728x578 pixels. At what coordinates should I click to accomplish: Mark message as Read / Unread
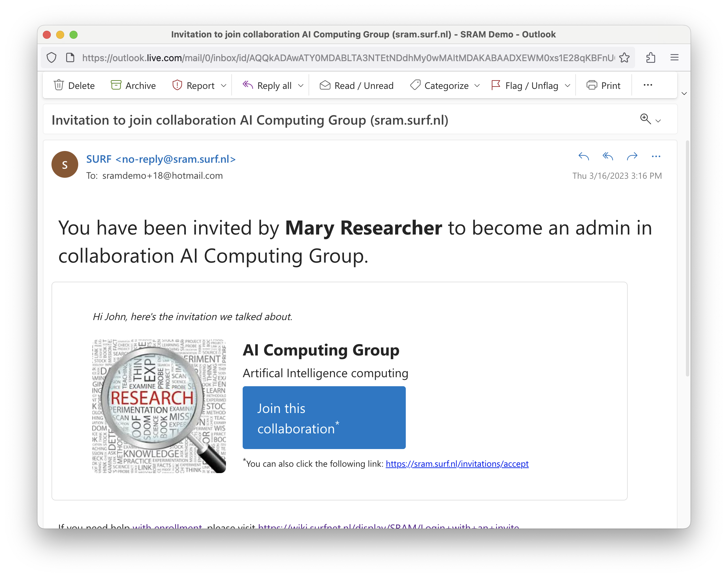(357, 86)
